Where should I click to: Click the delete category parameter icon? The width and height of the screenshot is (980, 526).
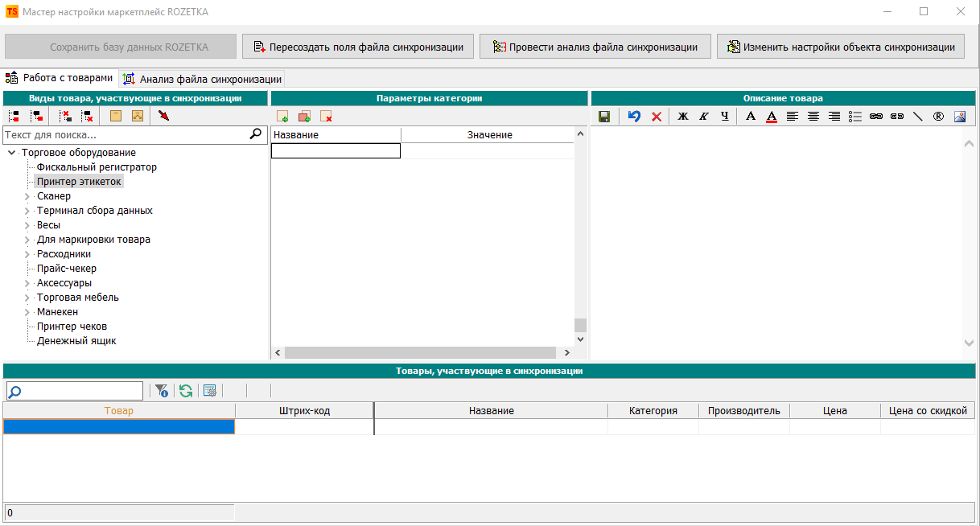coord(326,117)
